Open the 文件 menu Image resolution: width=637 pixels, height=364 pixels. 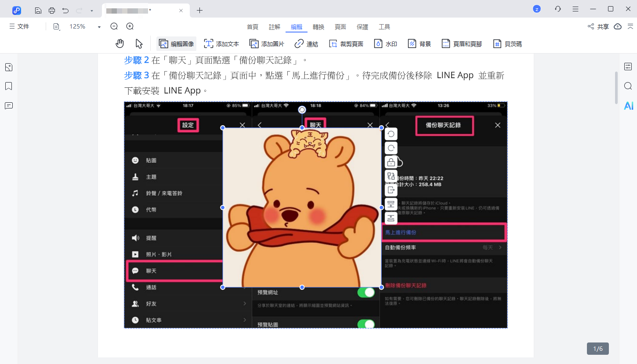pyautogui.click(x=19, y=26)
